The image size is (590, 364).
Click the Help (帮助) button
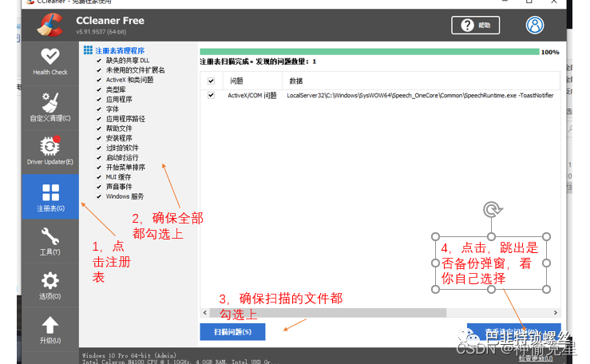coord(475,26)
